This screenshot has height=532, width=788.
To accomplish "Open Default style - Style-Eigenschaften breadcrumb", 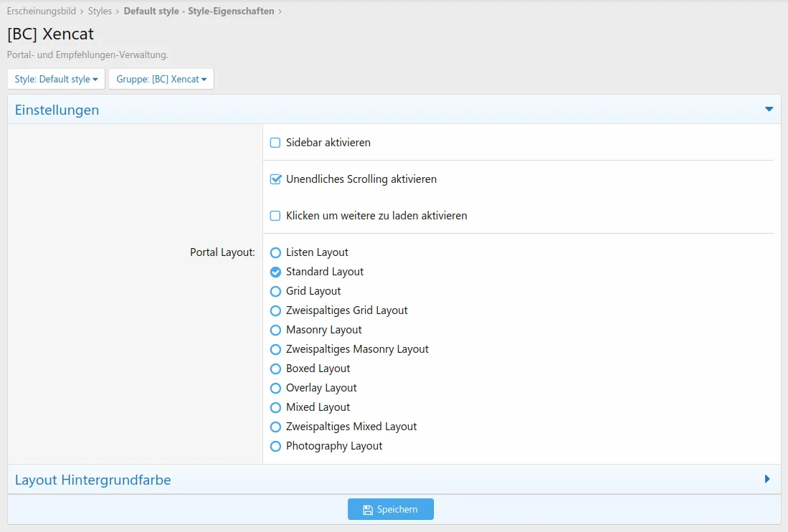I will (199, 11).
